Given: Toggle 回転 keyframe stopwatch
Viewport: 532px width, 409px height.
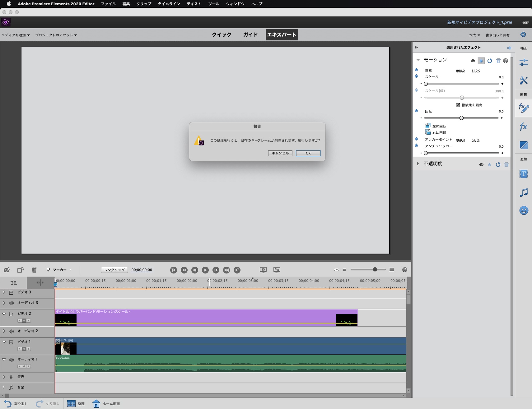Looking at the screenshot, I should [416, 111].
